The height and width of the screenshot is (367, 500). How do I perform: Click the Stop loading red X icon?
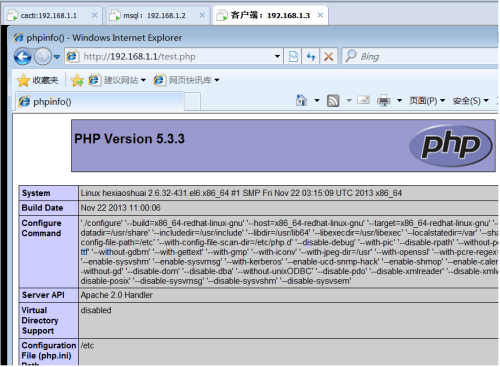pyautogui.click(x=329, y=56)
